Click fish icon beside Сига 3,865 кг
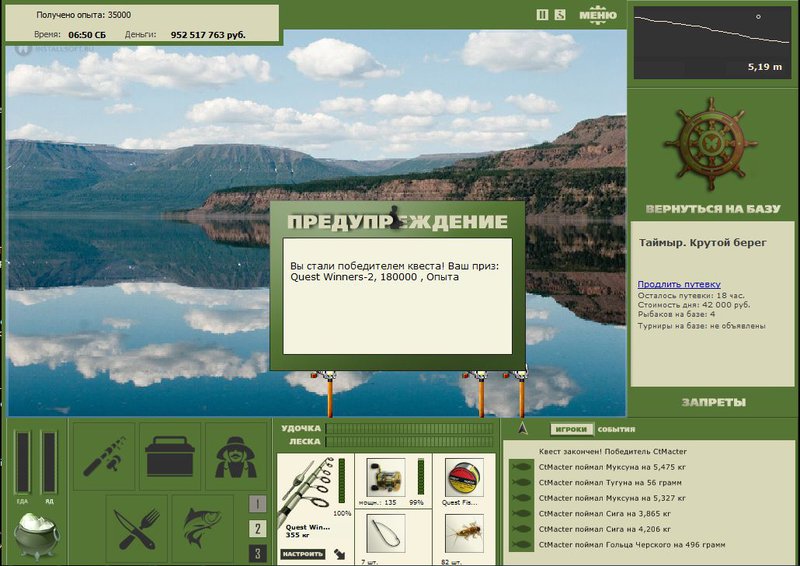Image resolution: width=800 pixels, height=566 pixels. point(520,513)
